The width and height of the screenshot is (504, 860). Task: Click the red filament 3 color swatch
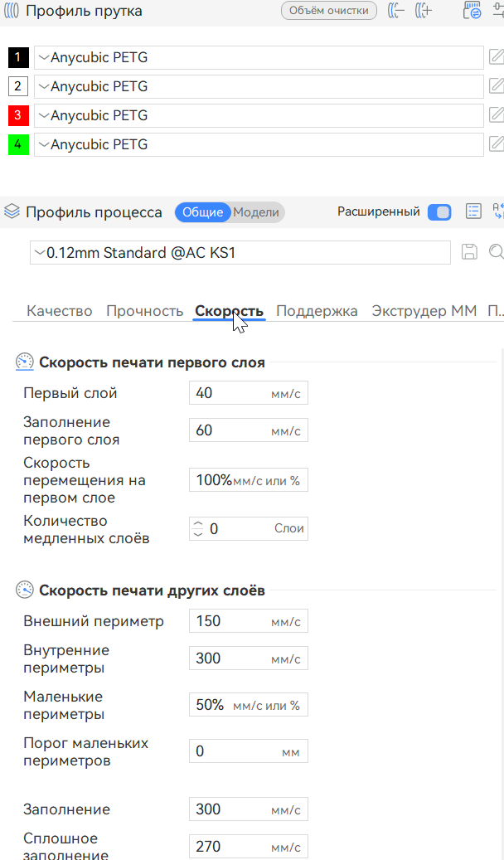click(x=18, y=115)
